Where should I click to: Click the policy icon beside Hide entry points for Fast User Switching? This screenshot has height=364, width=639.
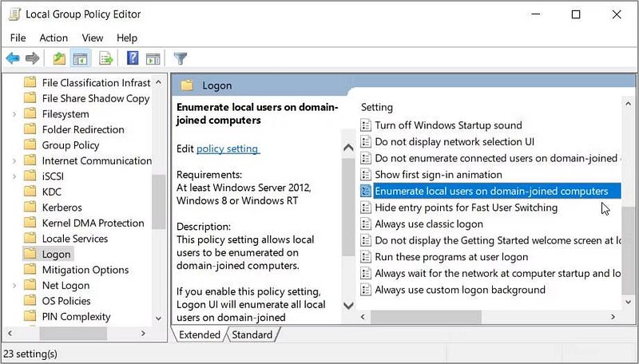(x=366, y=208)
